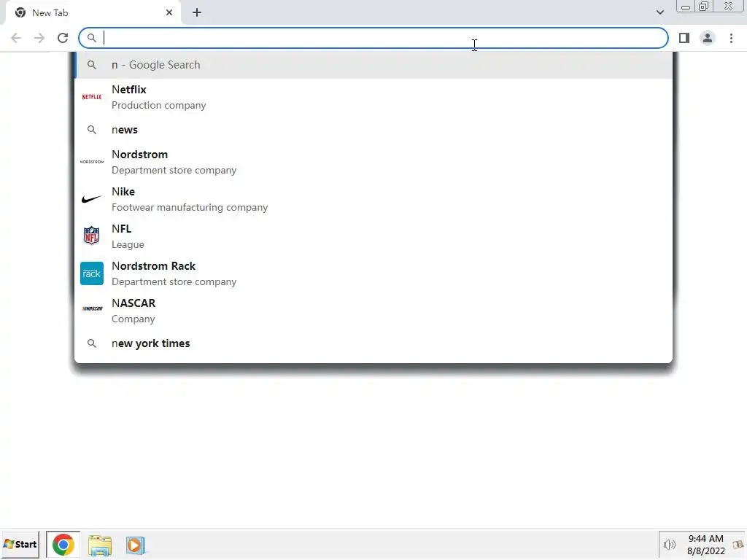This screenshot has height=560, width=747.
Task: Open Chrome's three-dot menu
Action: (731, 38)
